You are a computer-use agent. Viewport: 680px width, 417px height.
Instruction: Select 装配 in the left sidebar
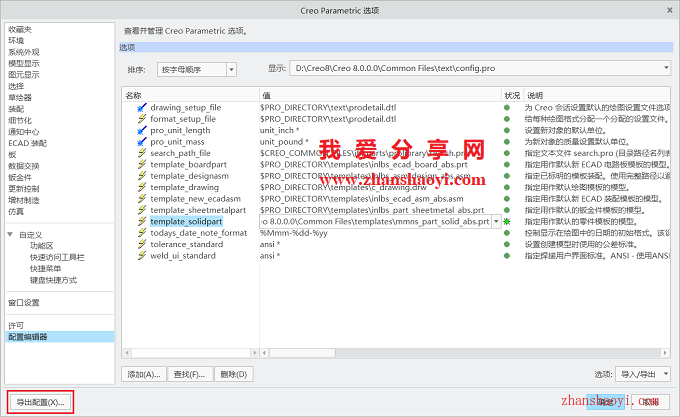16,109
